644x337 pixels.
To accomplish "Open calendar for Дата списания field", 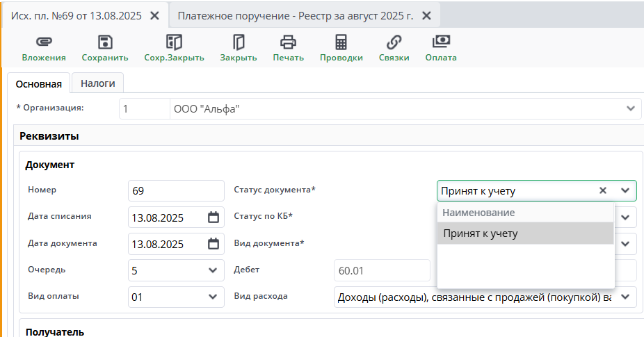I will 214,217.
